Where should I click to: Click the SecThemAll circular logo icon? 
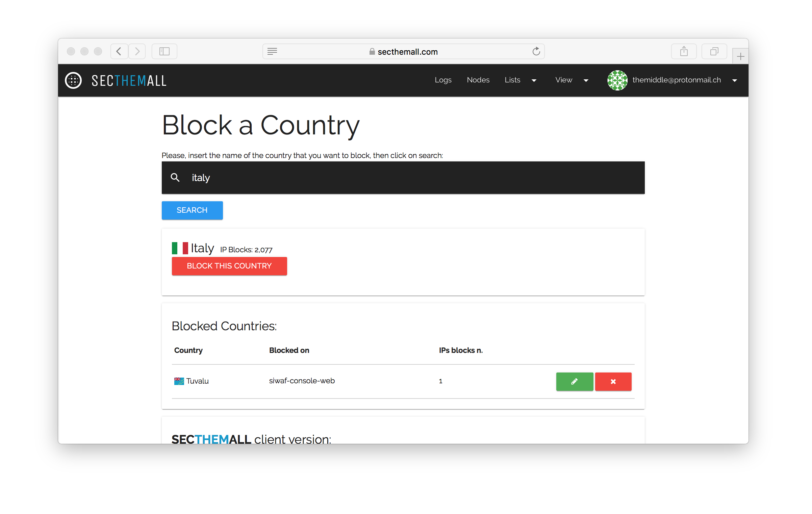[73, 80]
